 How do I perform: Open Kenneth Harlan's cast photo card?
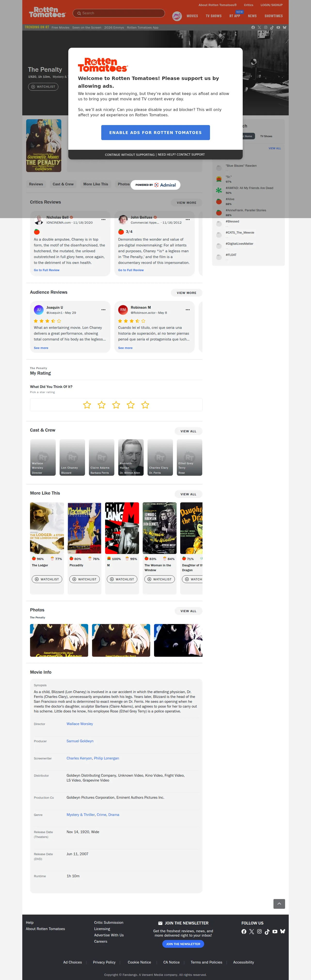[131, 457]
